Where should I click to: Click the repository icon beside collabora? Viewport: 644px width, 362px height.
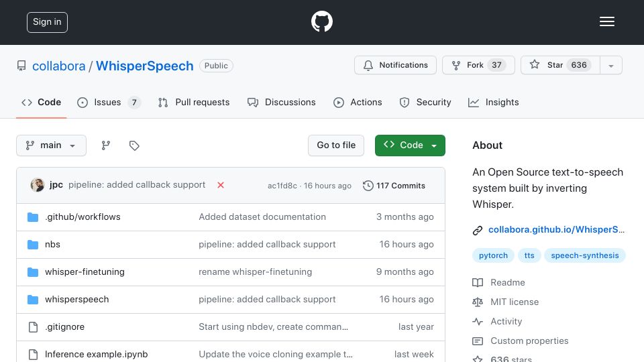pos(21,66)
